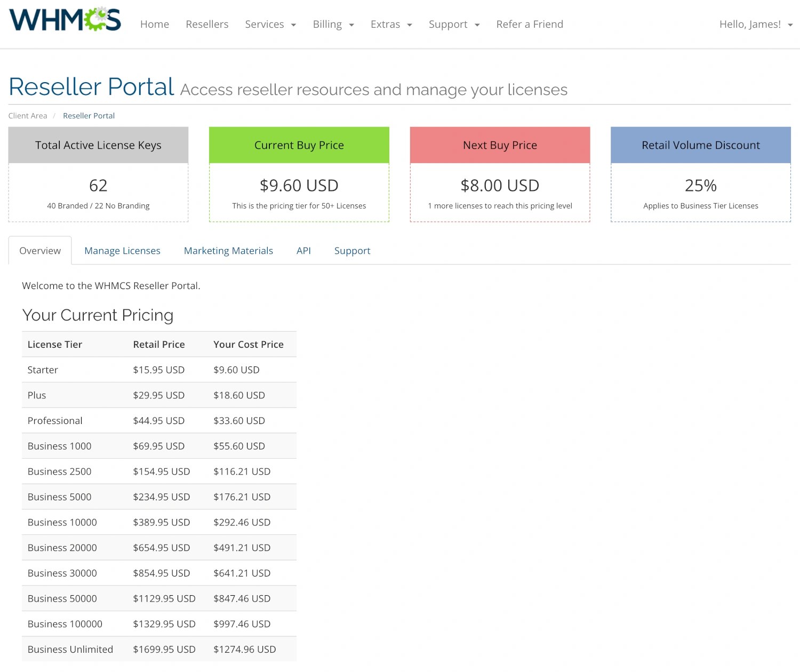This screenshot has height=672, width=800.
Task: Select the Business 1000 row in pricing table
Action: point(159,446)
